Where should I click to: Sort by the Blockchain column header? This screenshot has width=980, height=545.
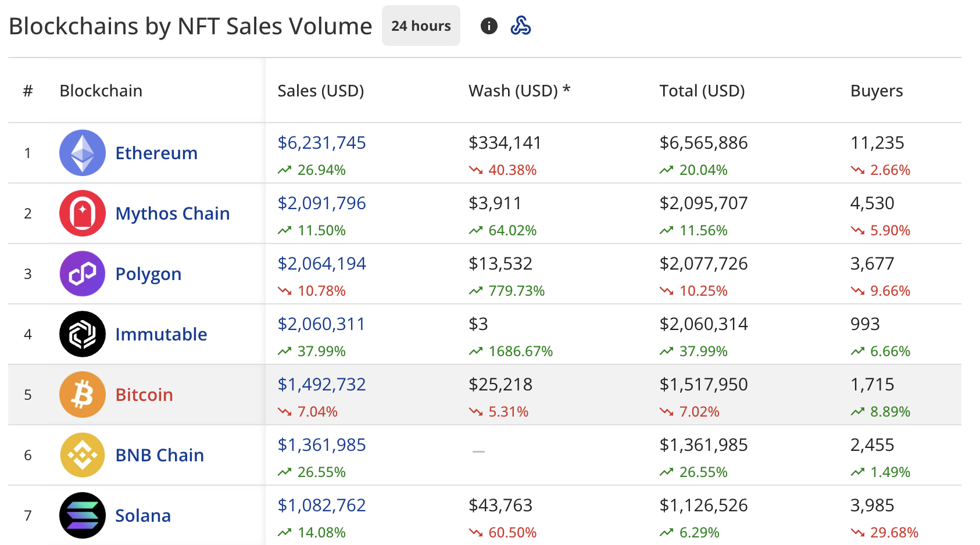pyautogui.click(x=101, y=91)
